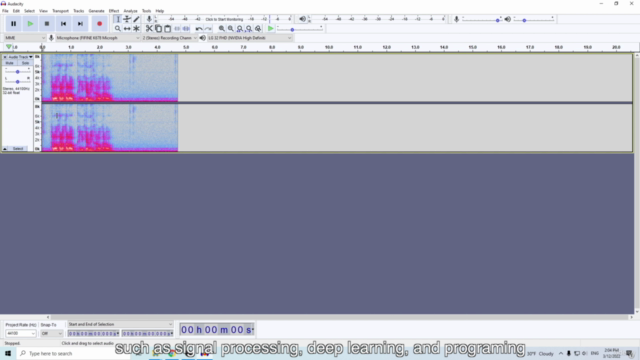This screenshot has width=640, height=360.
Task: Open the Analyze menu
Action: tap(131, 11)
